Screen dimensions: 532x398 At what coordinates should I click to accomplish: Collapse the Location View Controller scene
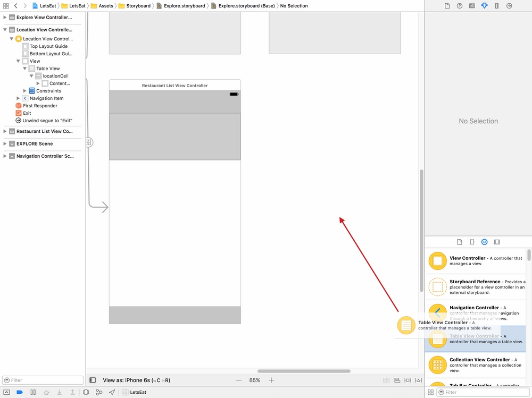coord(5,30)
